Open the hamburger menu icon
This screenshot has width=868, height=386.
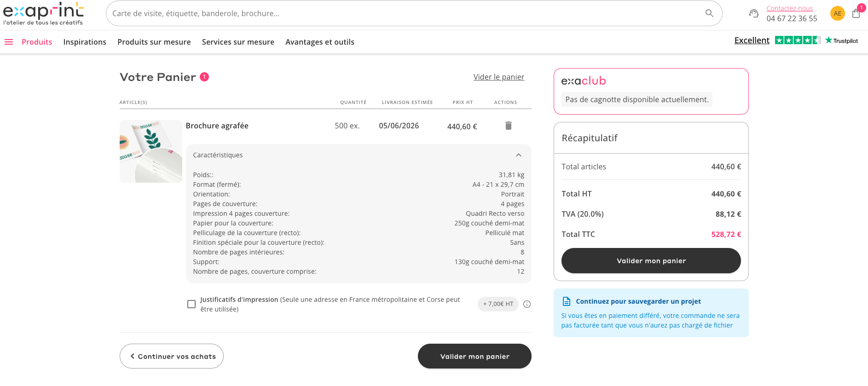[9, 42]
